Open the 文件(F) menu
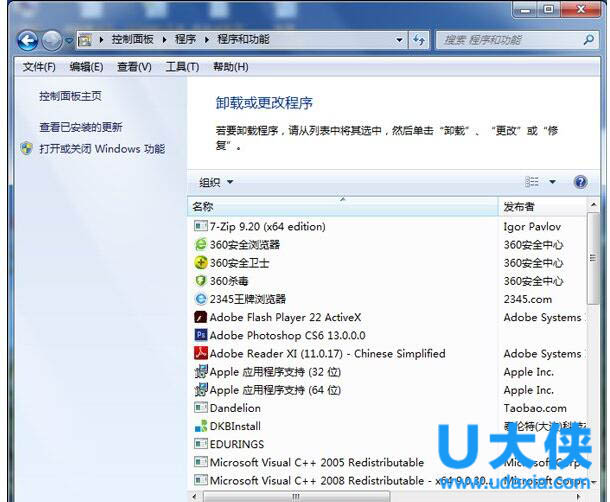Viewport: 610px width, 502px height. coord(39,67)
